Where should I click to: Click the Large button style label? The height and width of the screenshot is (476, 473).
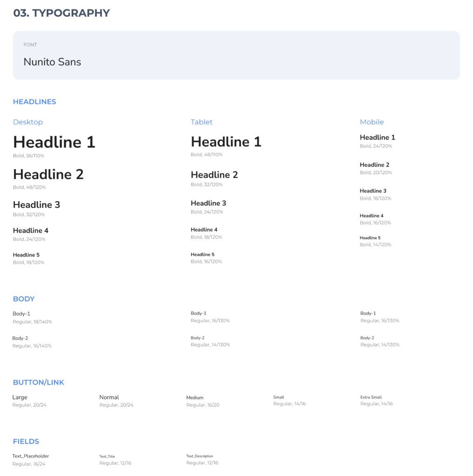point(20,397)
